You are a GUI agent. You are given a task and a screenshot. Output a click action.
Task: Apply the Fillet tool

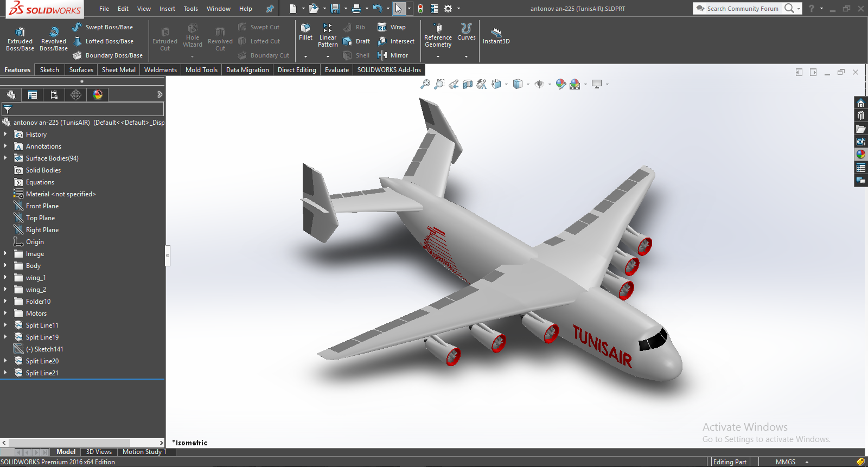point(305,32)
